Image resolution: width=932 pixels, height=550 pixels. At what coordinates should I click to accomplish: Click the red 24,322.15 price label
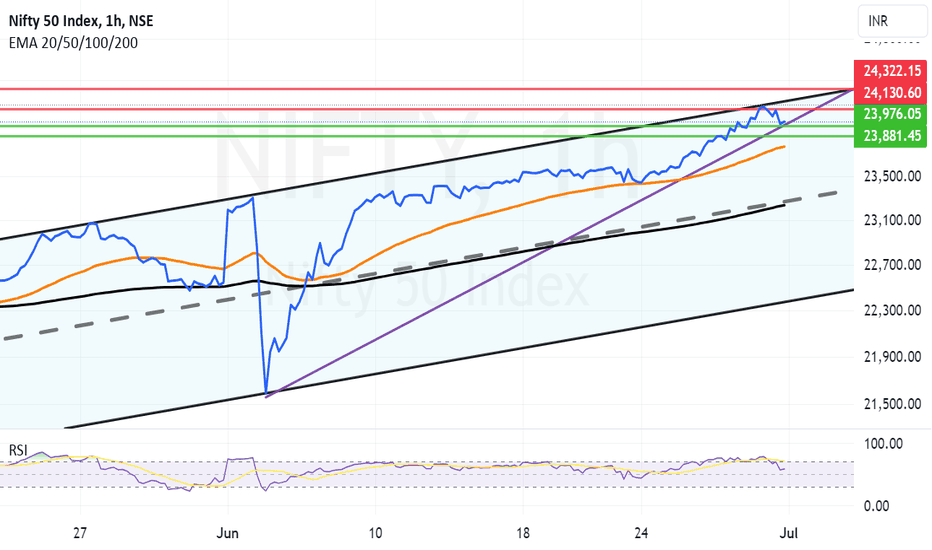coord(890,71)
